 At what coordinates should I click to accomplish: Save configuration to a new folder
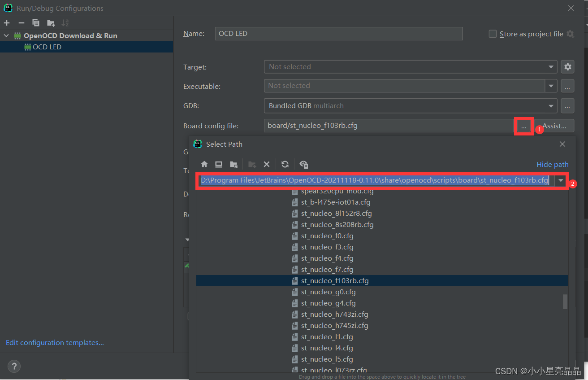coord(51,23)
